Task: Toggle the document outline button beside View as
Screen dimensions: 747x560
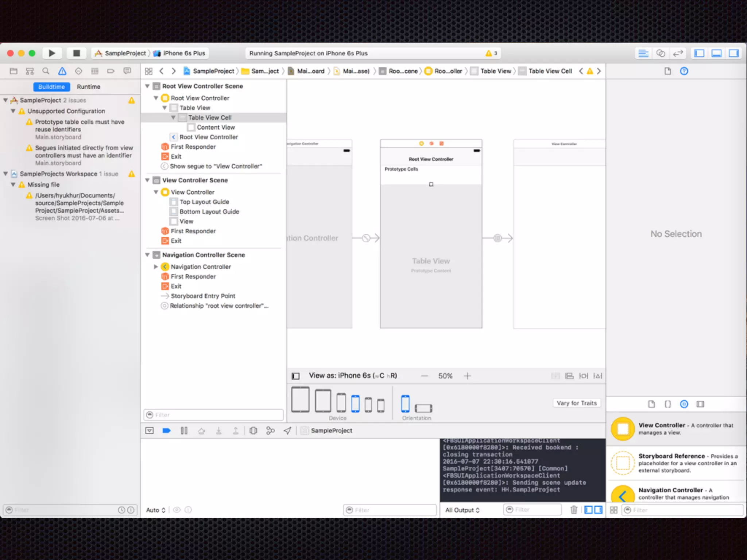Action: (x=296, y=376)
